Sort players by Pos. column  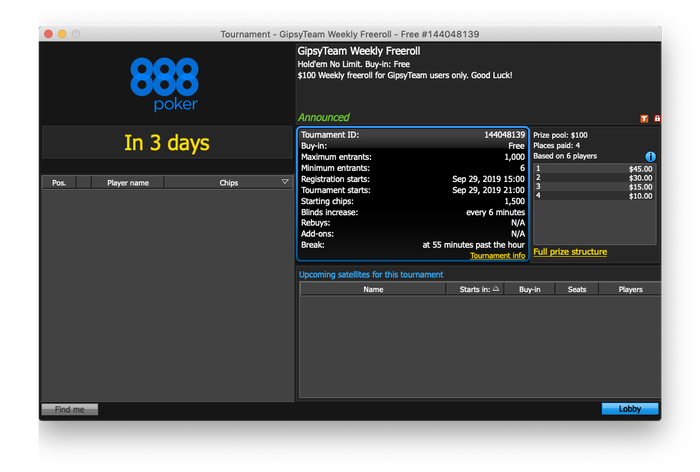point(59,183)
